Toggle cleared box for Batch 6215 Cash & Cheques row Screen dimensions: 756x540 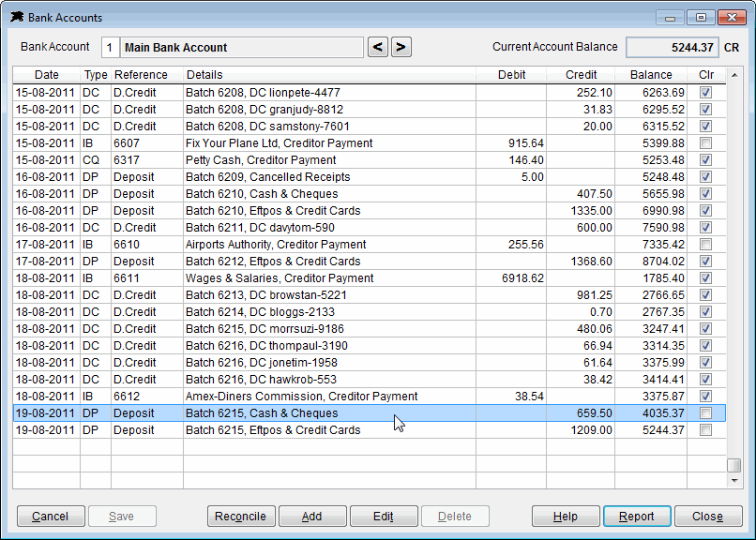pos(706,412)
